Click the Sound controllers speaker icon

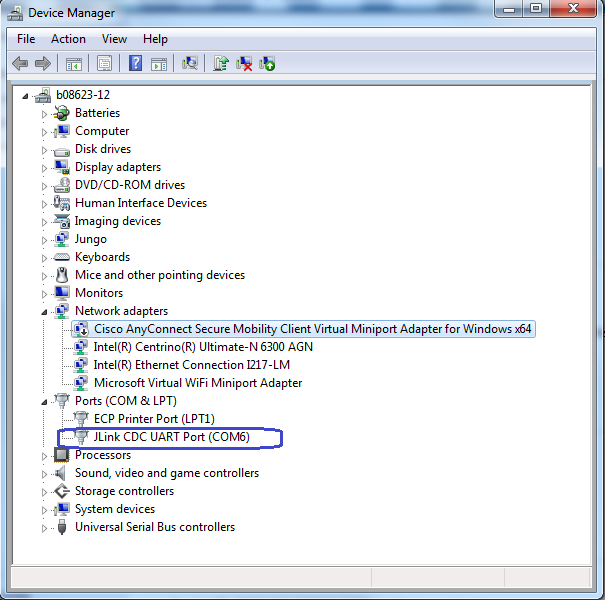pyautogui.click(x=60, y=473)
